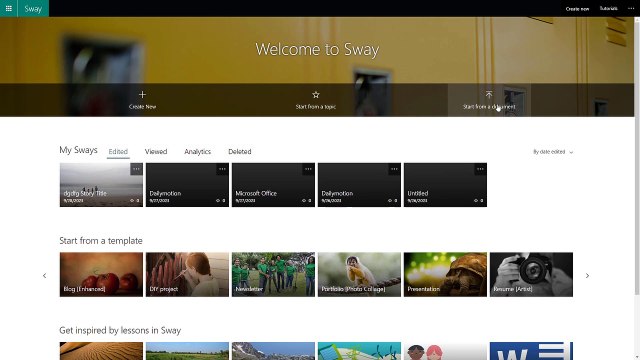640x360 pixels.
Task: Choose the Blog (Enhanced) template
Action: click(x=101, y=274)
